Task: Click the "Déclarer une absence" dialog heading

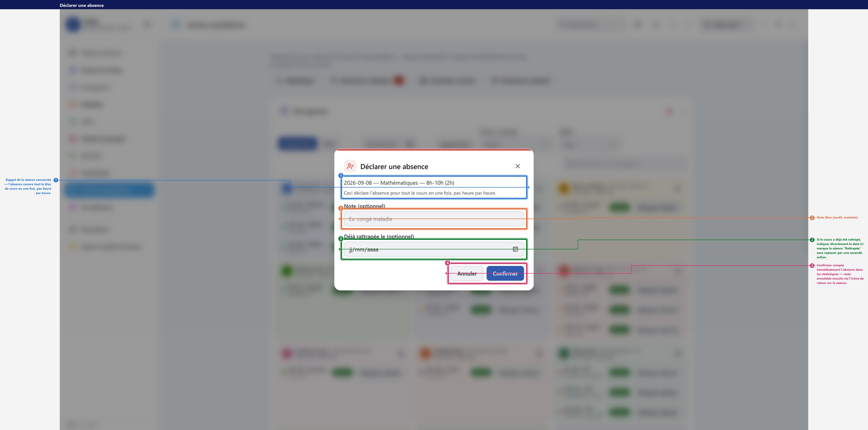Action: tap(394, 166)
